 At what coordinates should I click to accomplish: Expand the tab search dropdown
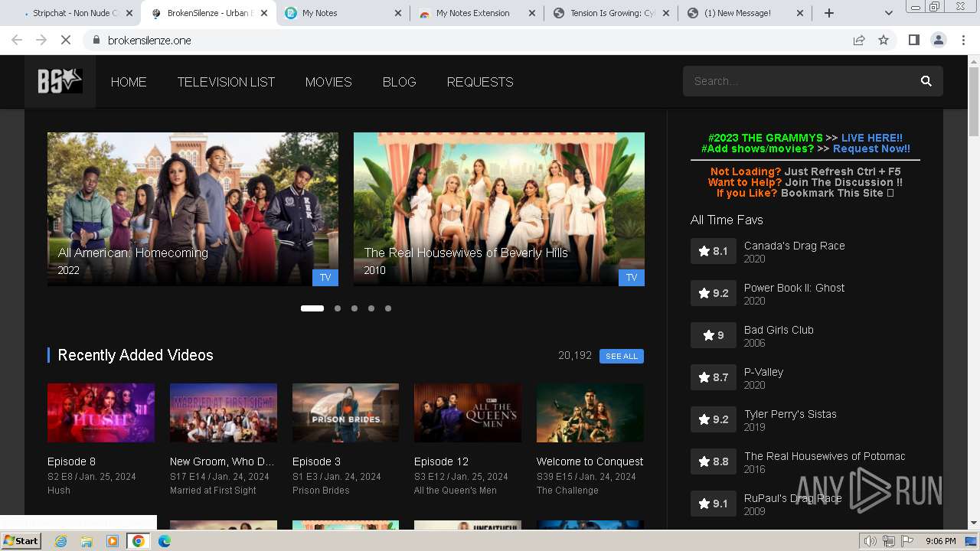pos(888,13)
